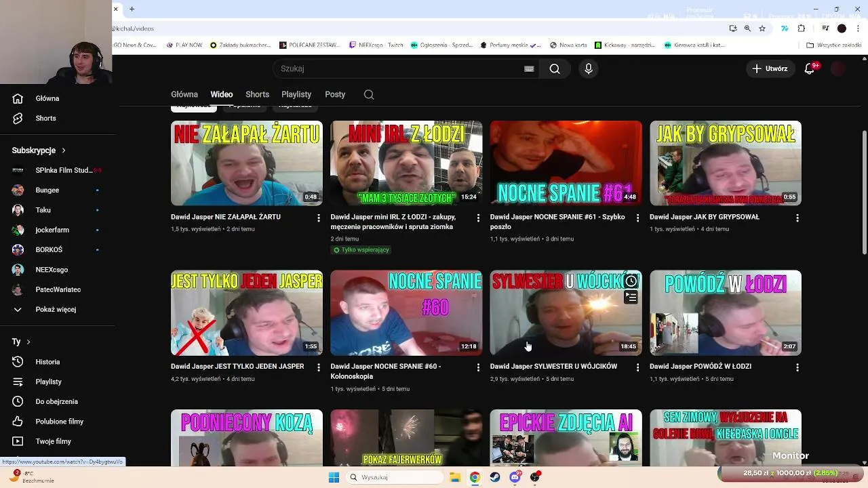Expand the Subskrypcje section arrow
Image resolution: width=868 pixels, height=488 pixels.
tap(64, 150)
